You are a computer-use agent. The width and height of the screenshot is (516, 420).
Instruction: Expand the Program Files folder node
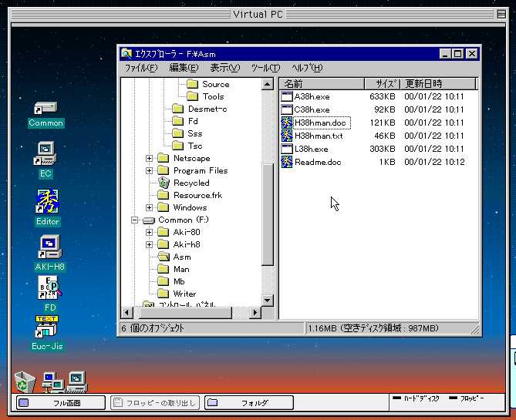coord(149,170)
